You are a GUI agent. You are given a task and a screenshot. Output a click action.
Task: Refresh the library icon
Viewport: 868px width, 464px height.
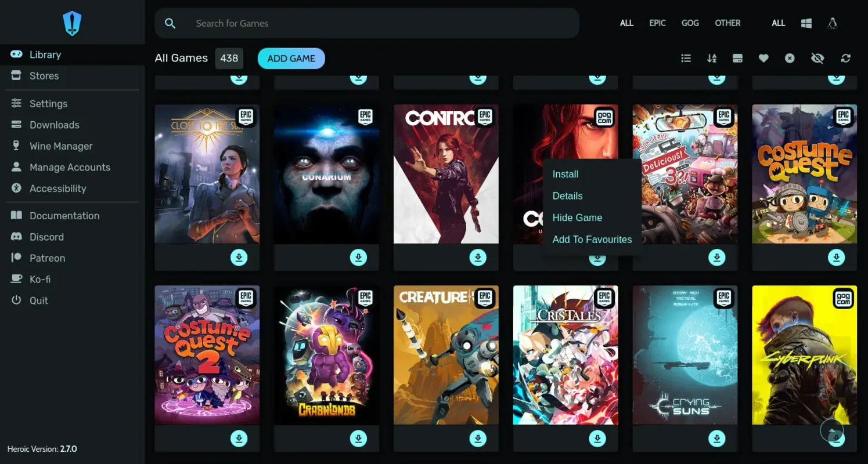pyautogui.click(x=846, y=58)
